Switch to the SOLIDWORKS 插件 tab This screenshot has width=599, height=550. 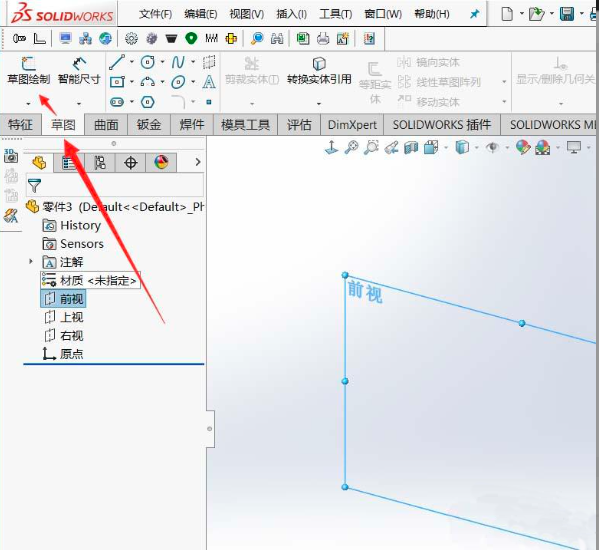pos(442,125)
